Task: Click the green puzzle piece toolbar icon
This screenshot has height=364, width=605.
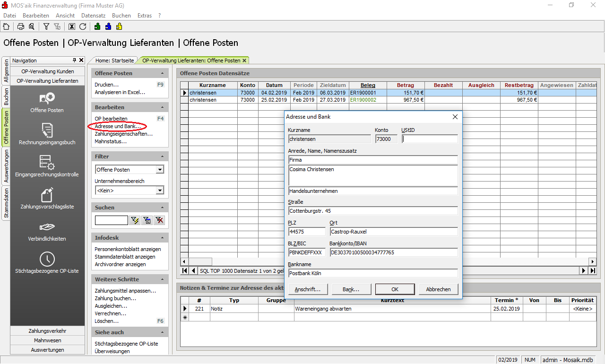Action: (97, 26)
